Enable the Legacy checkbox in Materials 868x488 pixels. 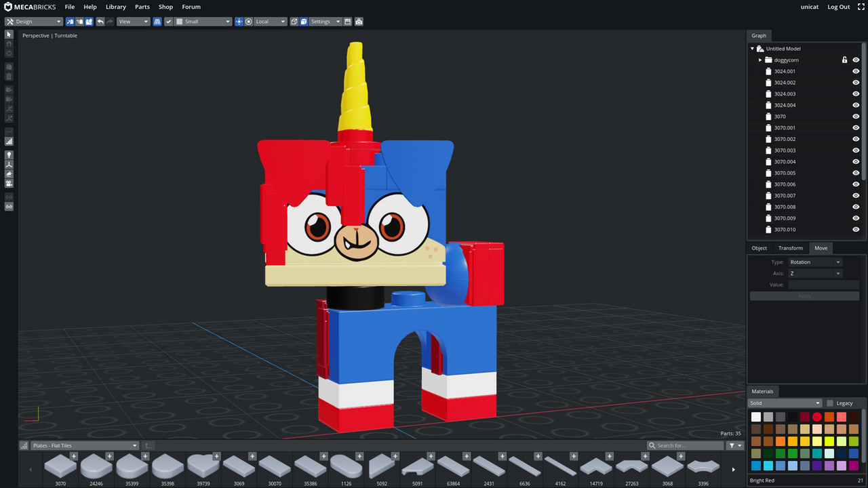(x=830, y=403)
